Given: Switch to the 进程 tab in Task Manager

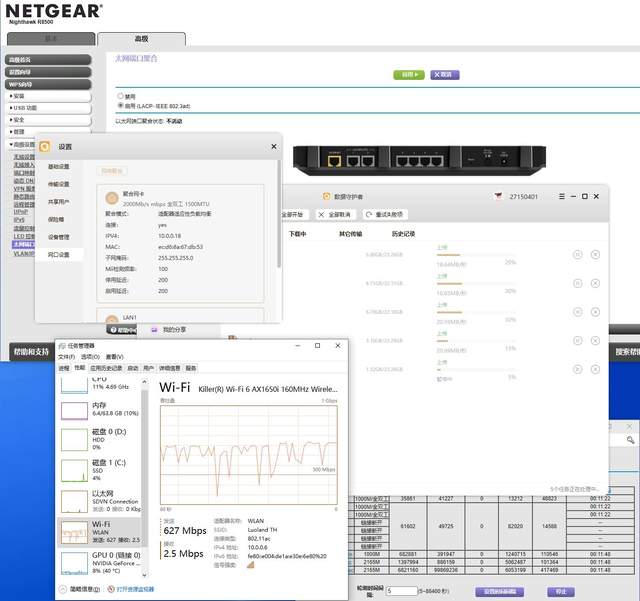Looking at the screenshot, I should click(64, 368).
